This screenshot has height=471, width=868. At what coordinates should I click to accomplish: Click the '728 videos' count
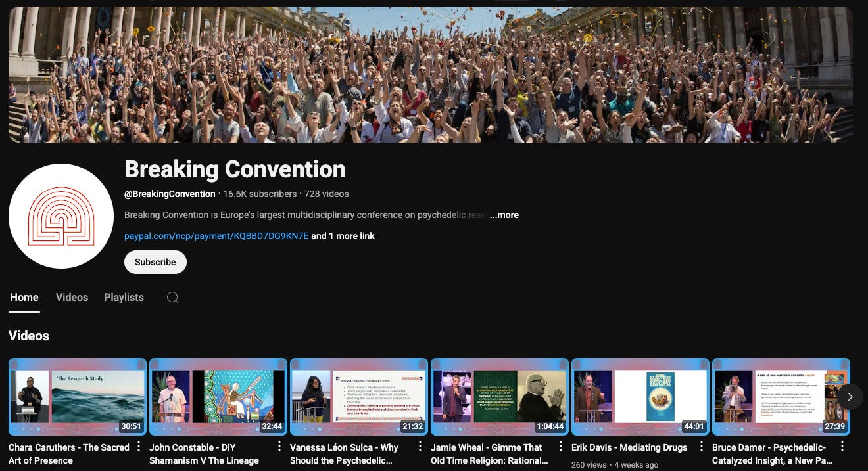[326, 194]
